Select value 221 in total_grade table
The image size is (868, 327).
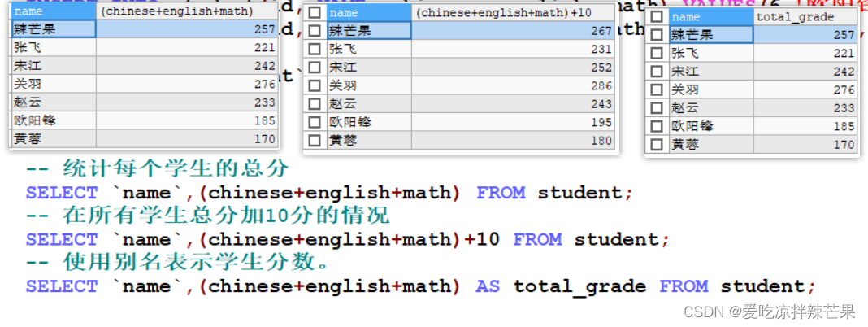[x=806, y=53]
